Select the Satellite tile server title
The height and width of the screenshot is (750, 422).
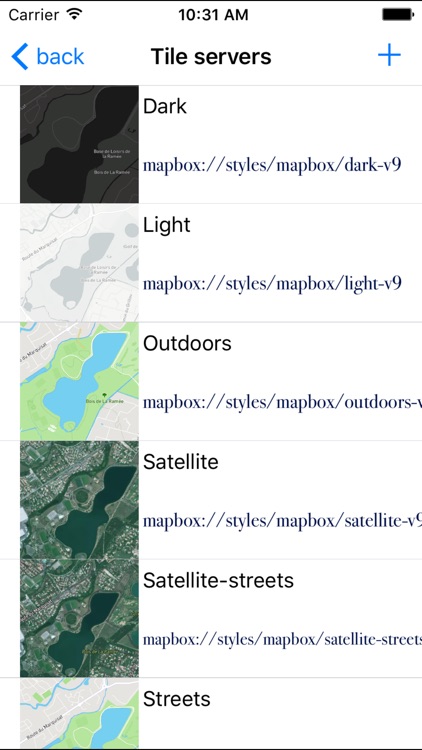click(181, 462)
